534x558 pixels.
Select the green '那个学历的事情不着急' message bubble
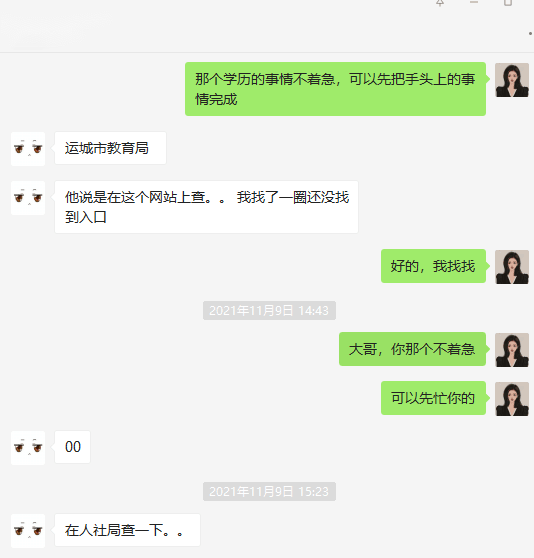tap(335, 89)
